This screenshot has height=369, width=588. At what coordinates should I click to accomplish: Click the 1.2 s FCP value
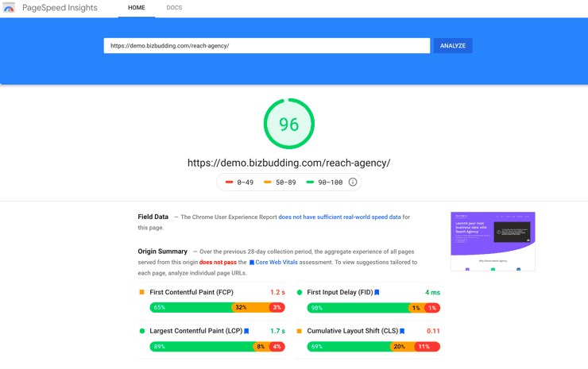point(277,292)
